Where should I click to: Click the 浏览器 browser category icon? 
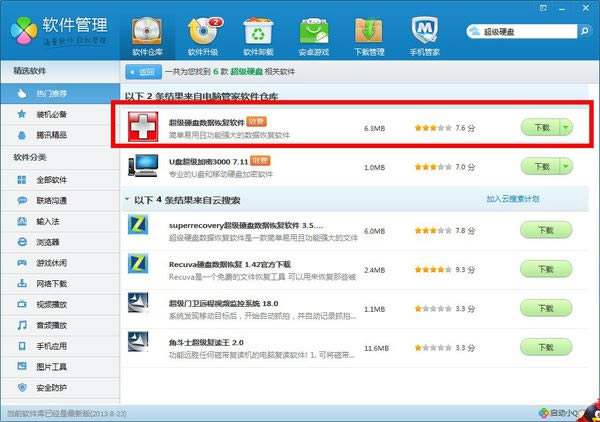click(22, 242)
